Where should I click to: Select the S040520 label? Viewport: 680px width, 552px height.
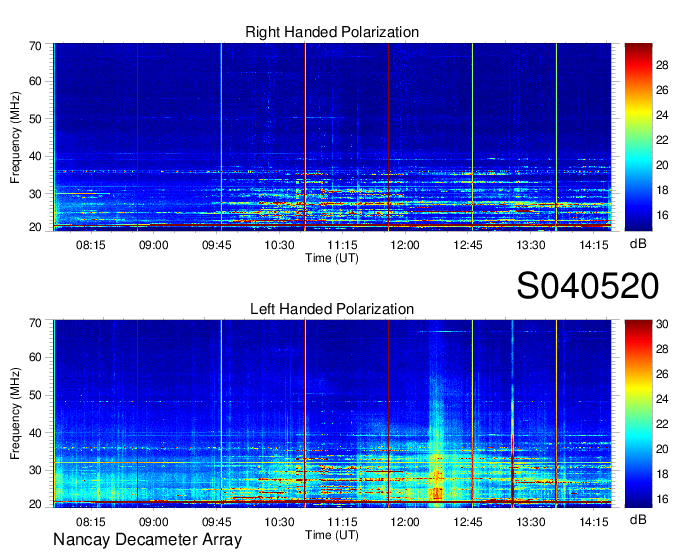coord(588,286)
